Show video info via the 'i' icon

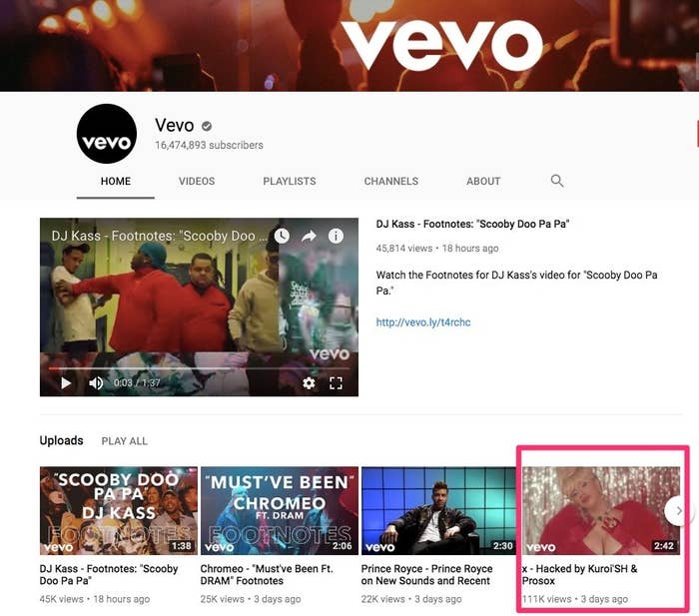click(336, 237)
